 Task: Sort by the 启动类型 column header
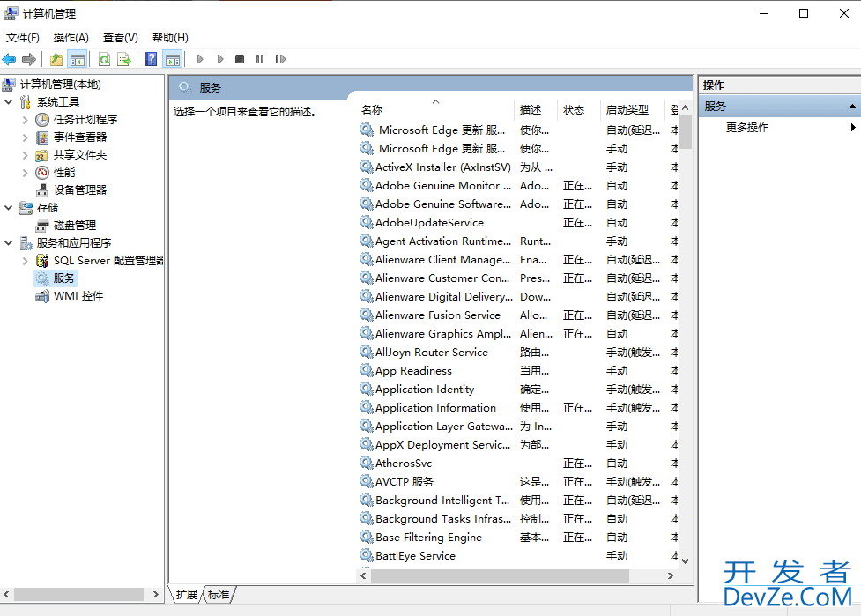(632, 110)
